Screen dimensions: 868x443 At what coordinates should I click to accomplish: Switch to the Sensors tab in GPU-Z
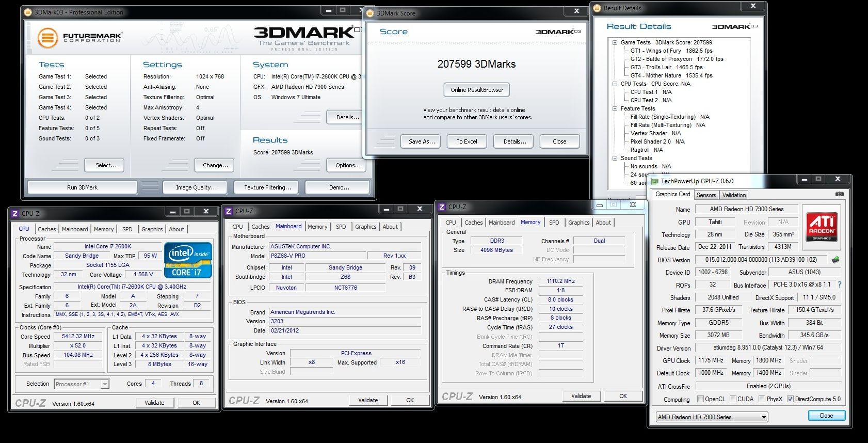pyautogui.click(x=706, y=195)
